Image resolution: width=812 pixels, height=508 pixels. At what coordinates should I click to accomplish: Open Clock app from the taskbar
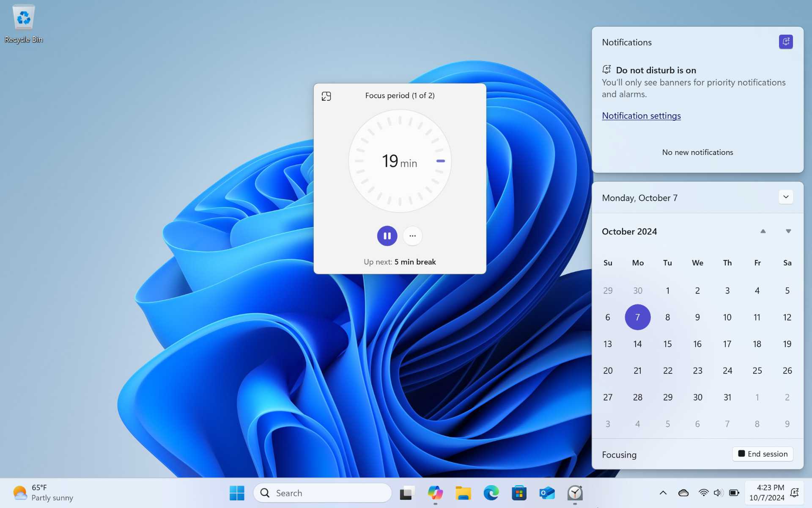(x=575, y=493)
